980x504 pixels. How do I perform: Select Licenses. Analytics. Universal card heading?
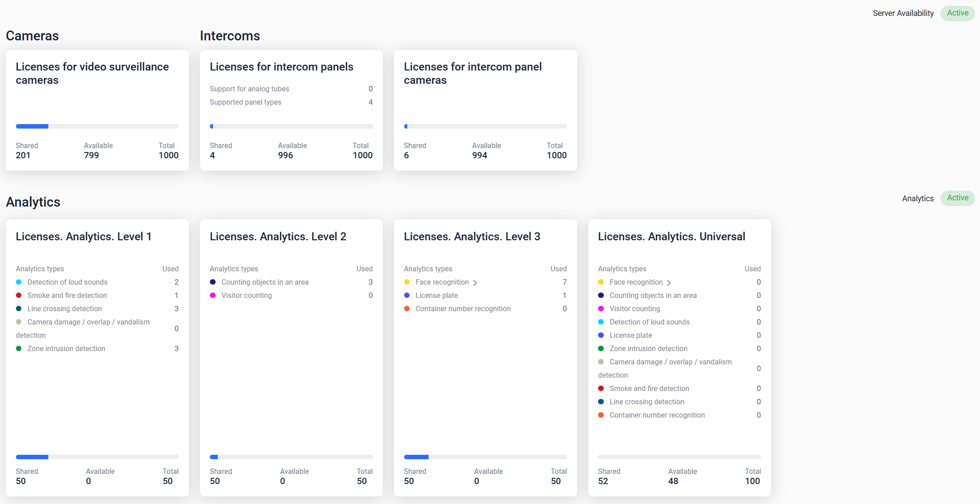pyautogui.click(x=671, y=237)
